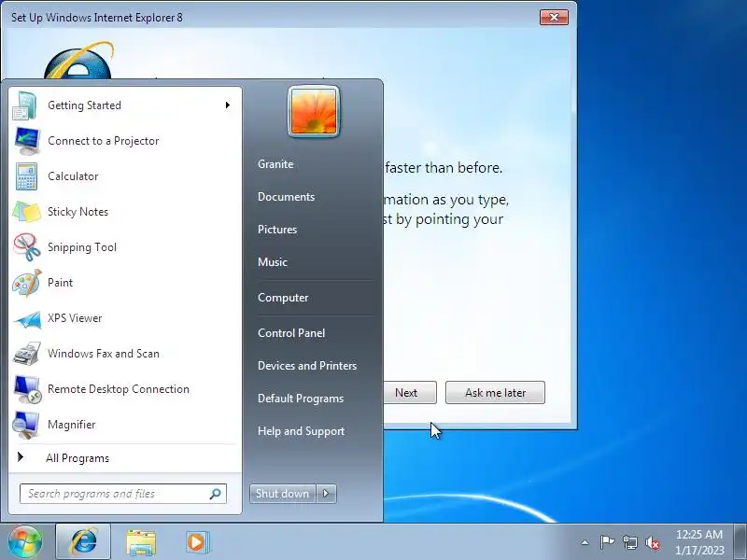Open Pictures library link
Screen dimensions: 747x560
pyautogui.click(x=277, y=230)
